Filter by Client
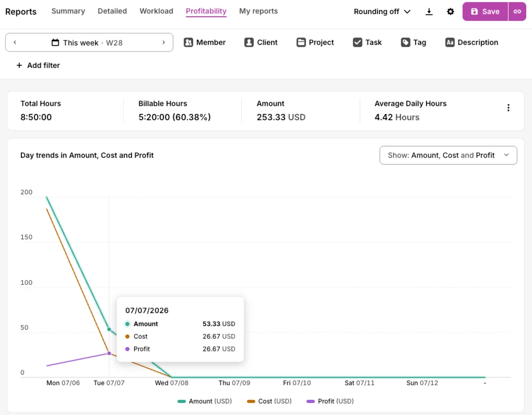Viewport: 532px width, 415px height. [261, 43]
